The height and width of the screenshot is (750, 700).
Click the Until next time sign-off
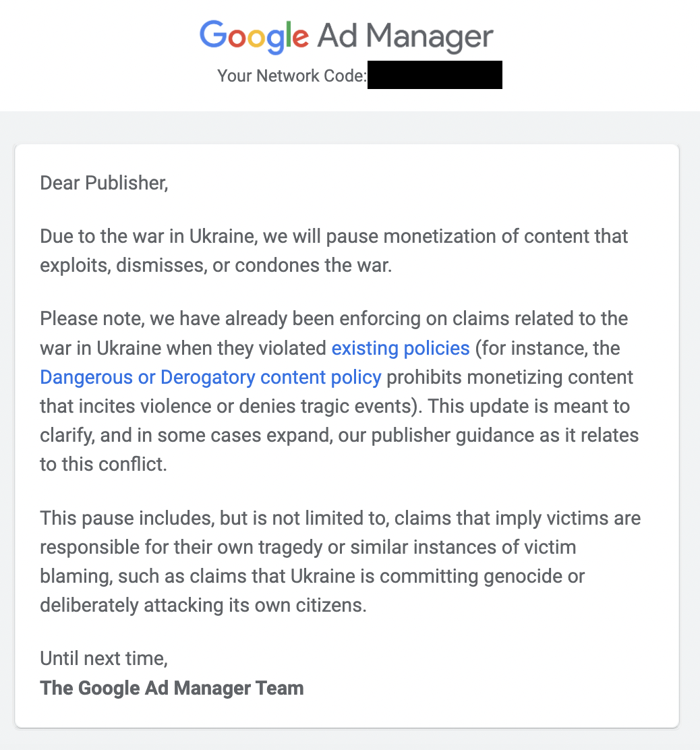(x=104, y=659)
